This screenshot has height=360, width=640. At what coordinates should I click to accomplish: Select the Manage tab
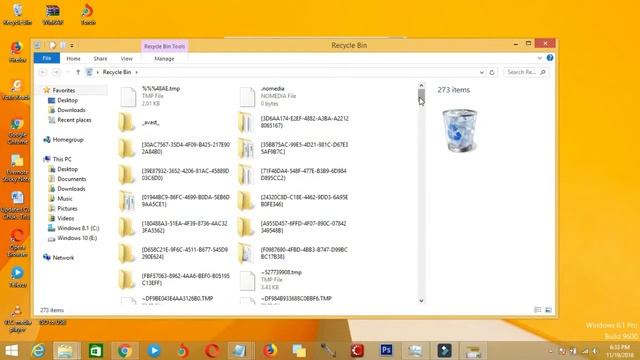164,59
